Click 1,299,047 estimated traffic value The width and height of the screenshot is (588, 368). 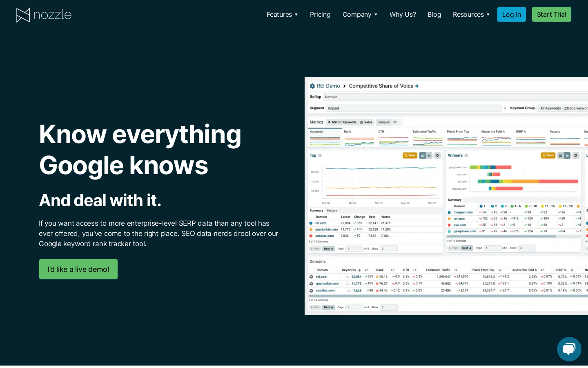(x=444, y=277)
